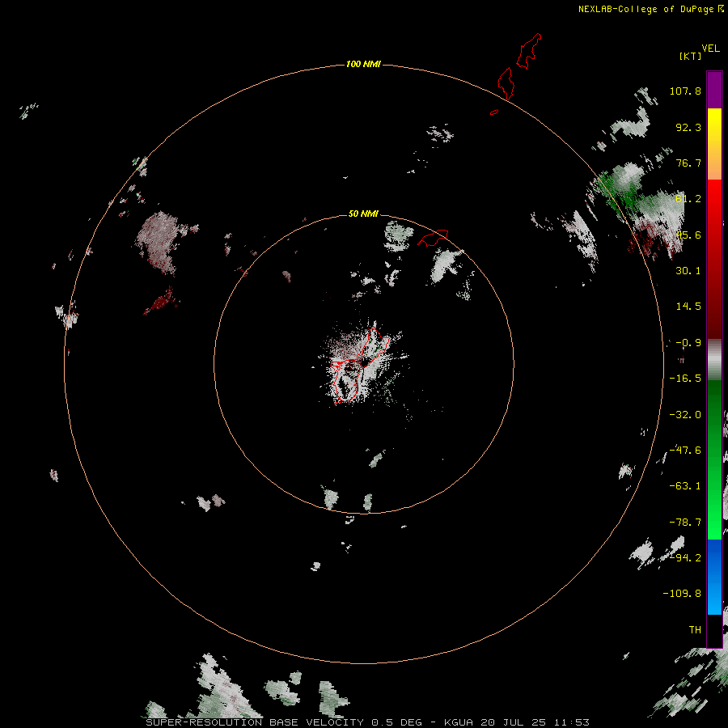Screen dimensions: 728x728
Task: Click the [KT] units label
Action: pos(691,56)
